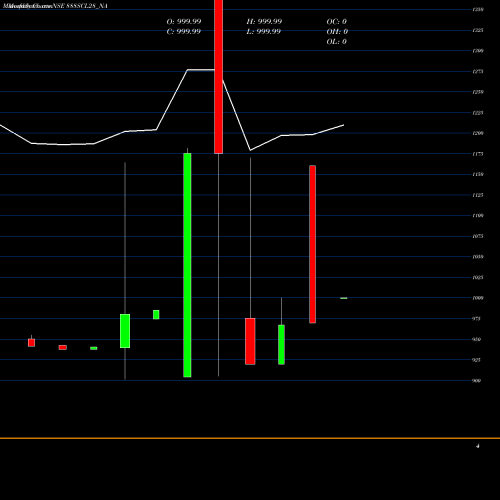Screen dimensions: 500x500
Task: Click the 1350 price axis label
Action: (478, 9)
